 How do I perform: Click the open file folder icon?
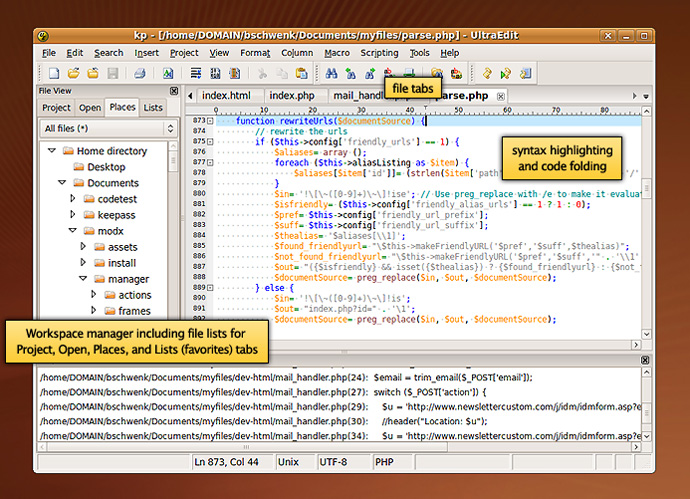pyautogui.click(x=74, y=73)
